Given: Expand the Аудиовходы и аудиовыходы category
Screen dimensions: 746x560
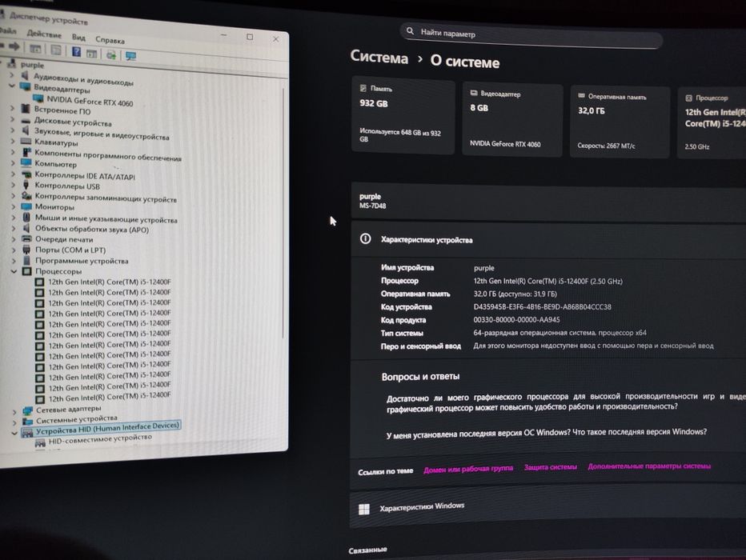Looking at the screenshot, I should click(x=11, y=74).
